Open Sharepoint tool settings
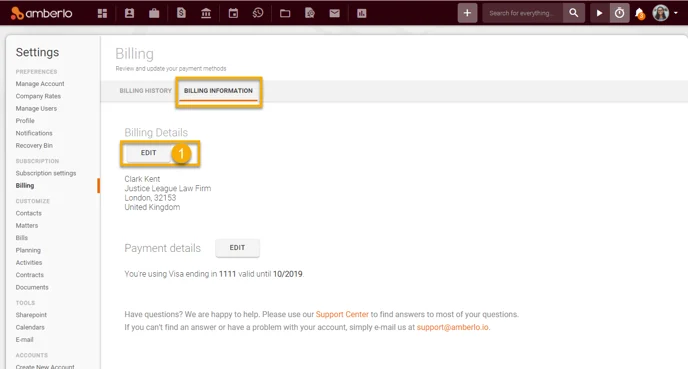Image resolution: width=688 pixels, height=369 pixels. (31, 315)
